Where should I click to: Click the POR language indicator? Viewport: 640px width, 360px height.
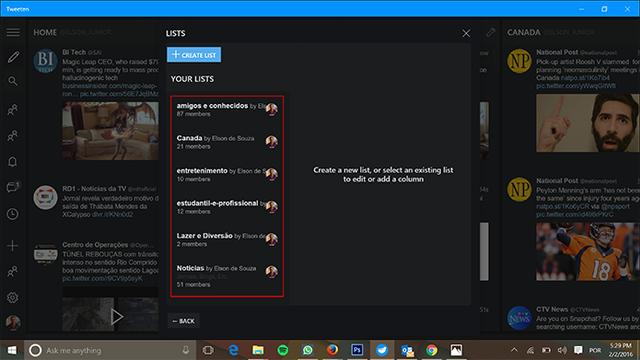tap(595, 350)
